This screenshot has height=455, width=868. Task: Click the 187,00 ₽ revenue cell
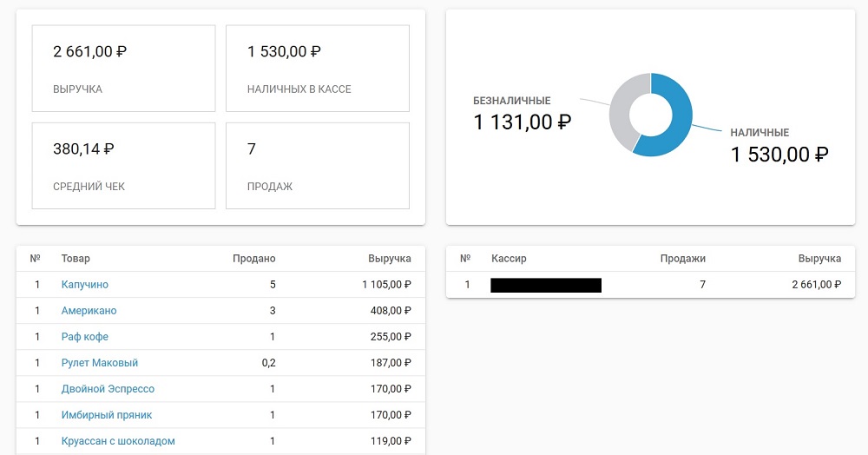[391, 363]
